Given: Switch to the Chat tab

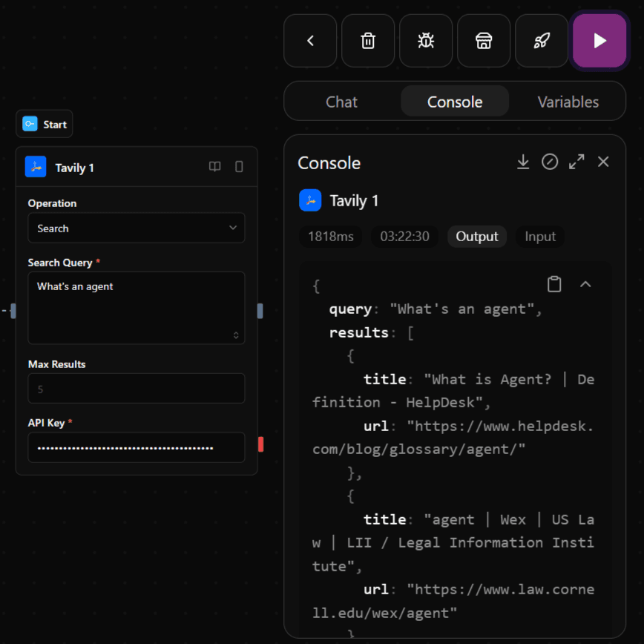Looking at the screenshot, I should [341, 102].
